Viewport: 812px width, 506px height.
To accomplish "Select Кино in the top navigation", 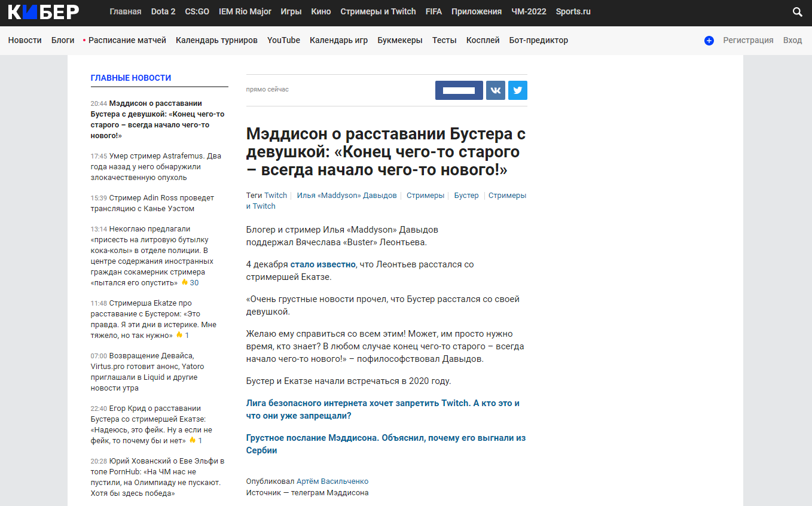I will [x=321, y=11].
